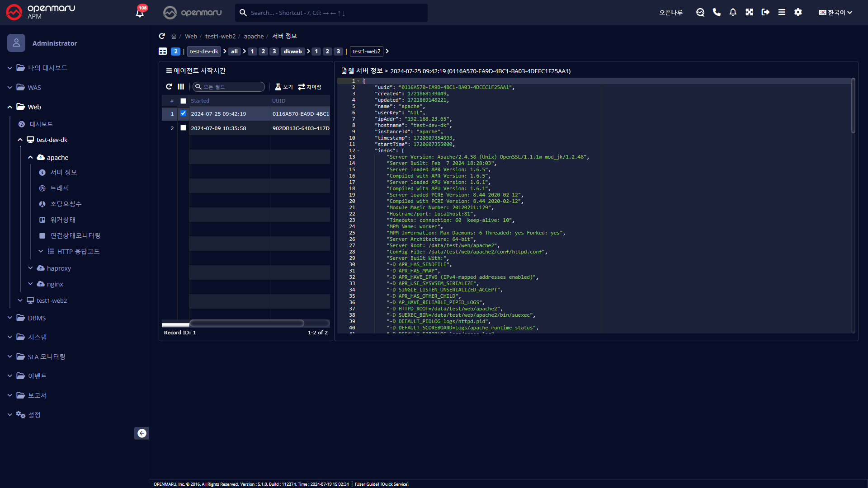Refresh the agent start time list
Screen dimensions: 868x488
[x=169, y=87]
